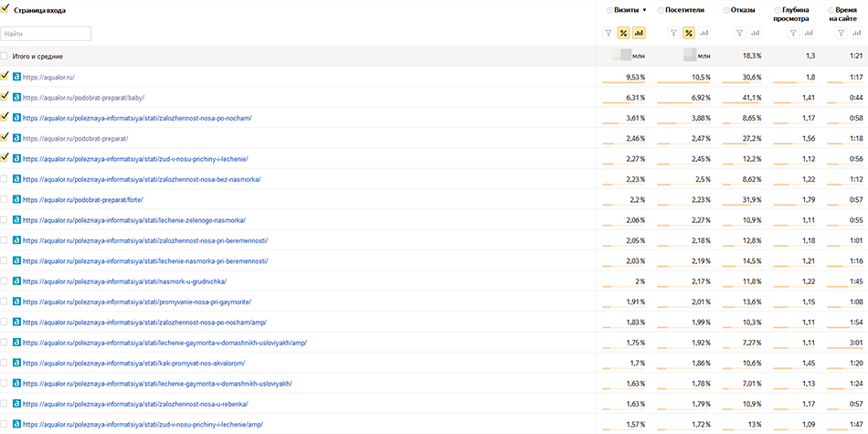Toggle the bar chart icon under Визиты
The height and width of the screenshot is (434, 868).
pos(639,34)
